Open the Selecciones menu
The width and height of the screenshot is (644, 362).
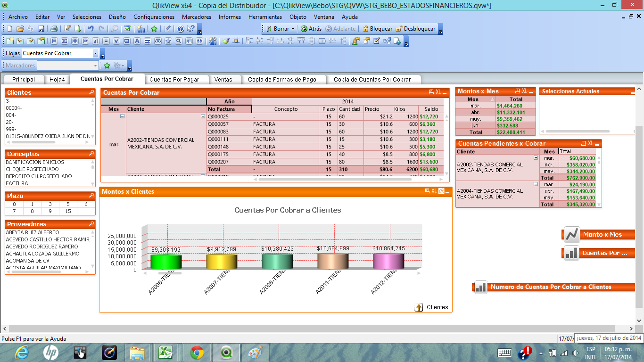[x=87, y=17]
